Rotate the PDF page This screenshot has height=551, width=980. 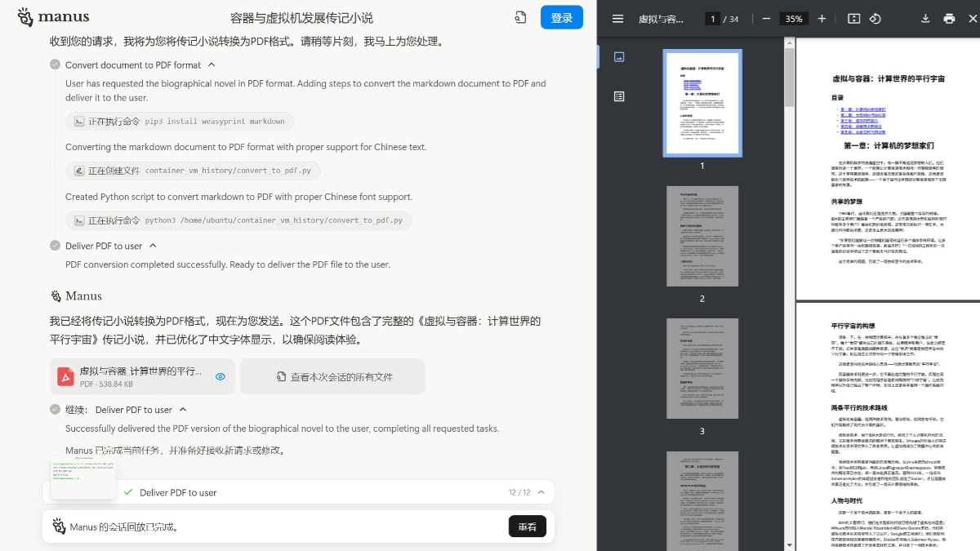click(875, 18)
